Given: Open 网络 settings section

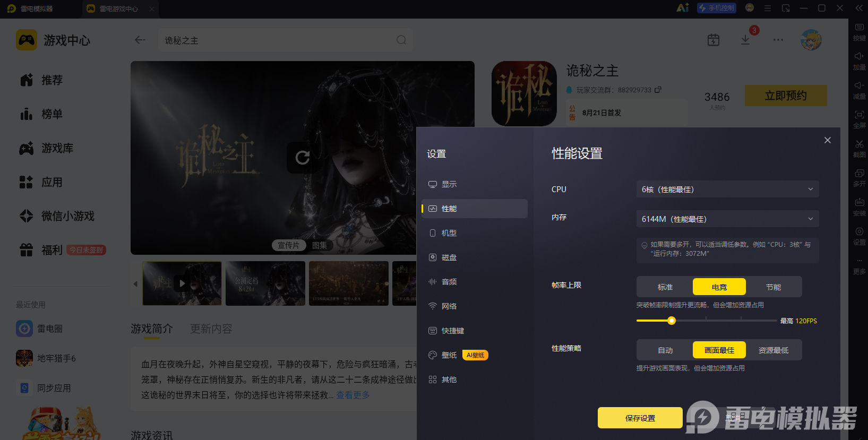Looking at the screenshot, I should [x=475, y=306].
